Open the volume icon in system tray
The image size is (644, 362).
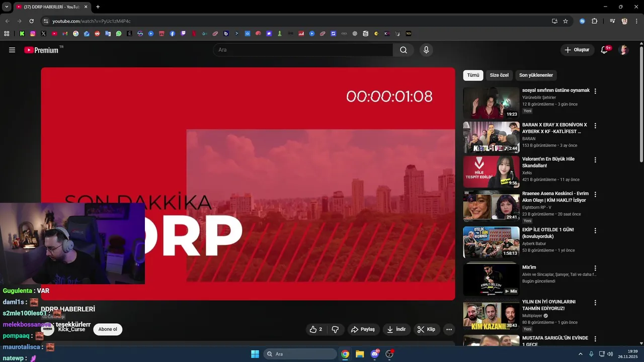point(610,354)
